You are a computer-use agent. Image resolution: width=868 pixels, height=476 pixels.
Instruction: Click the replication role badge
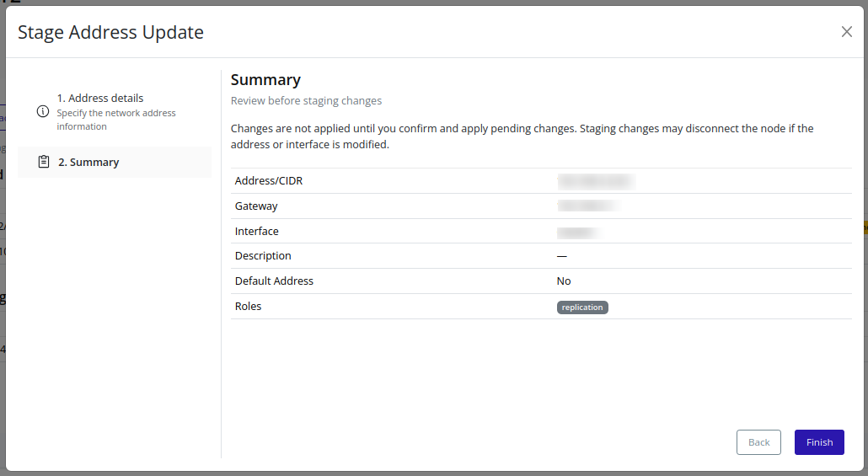tap(582, 308)
